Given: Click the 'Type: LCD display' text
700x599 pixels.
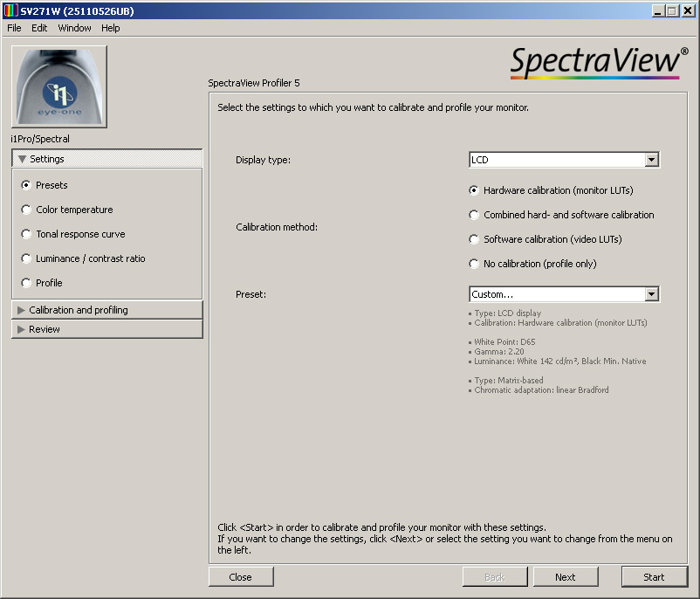Looking at the screenshot, I should (x=508, y=313).
